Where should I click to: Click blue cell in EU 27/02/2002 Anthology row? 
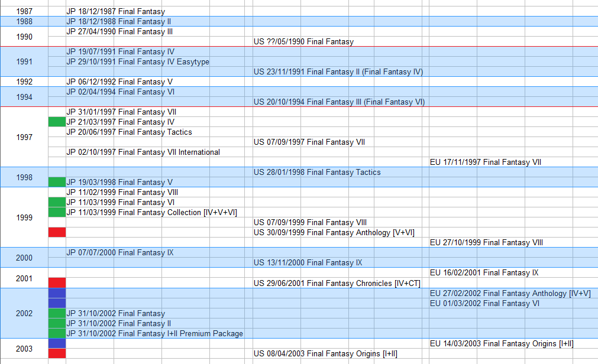coord(57,293)
